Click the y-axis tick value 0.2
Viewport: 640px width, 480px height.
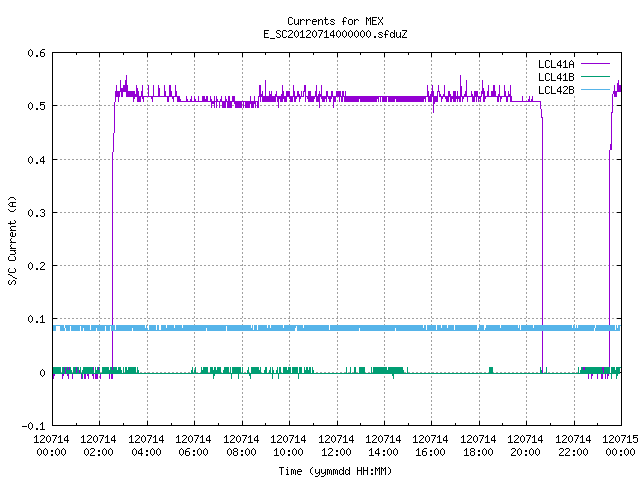[36, 266]
